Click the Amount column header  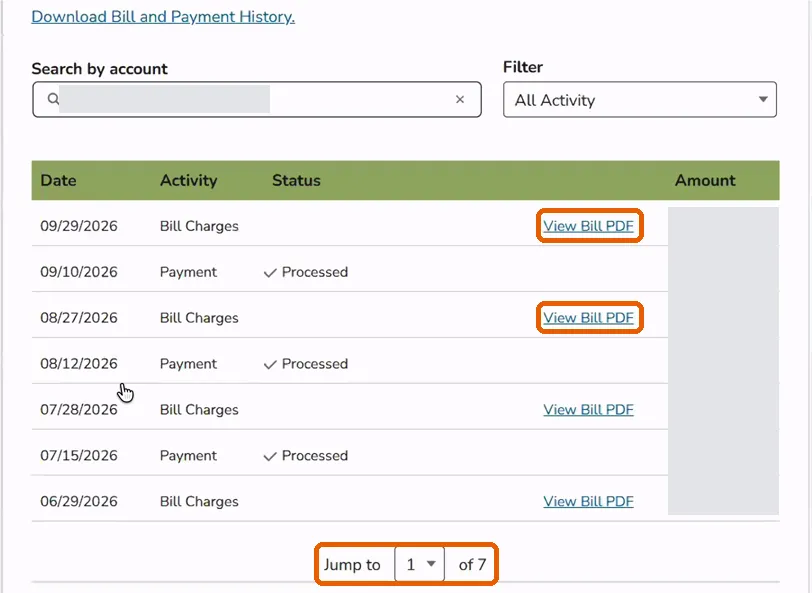(705, 180)
